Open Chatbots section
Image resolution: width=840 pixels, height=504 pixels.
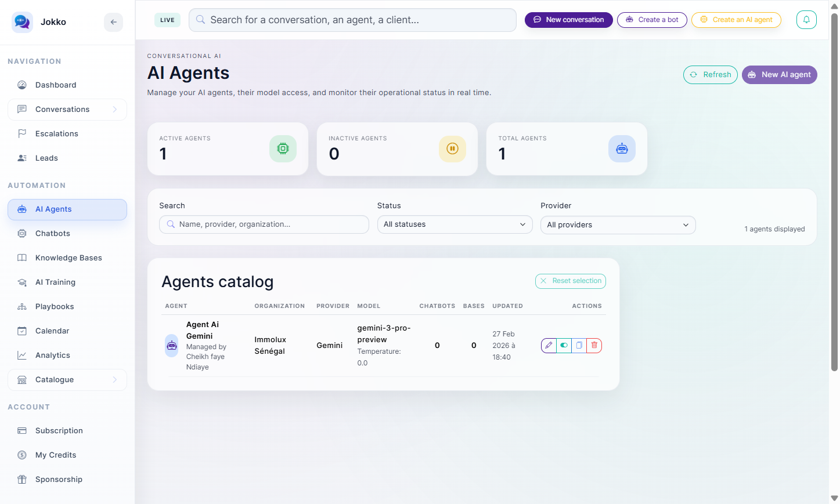[x=67, y=234]
